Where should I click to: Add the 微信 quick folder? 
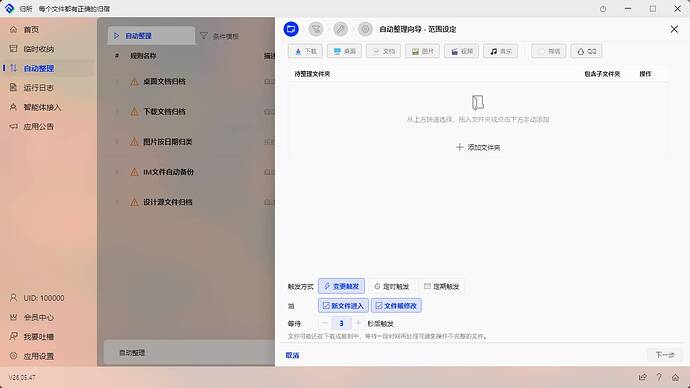(x=549, y=51)
